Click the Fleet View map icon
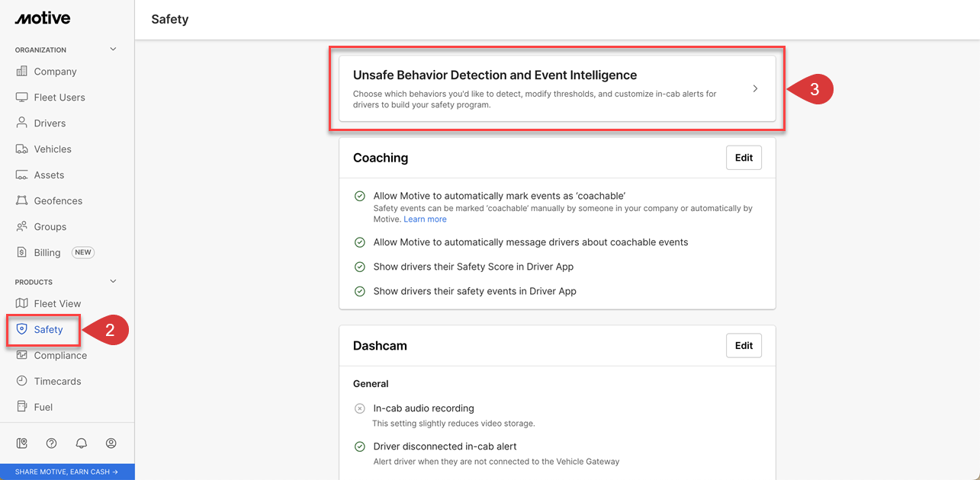The image size is (980, 480). [x=22, y=303]
